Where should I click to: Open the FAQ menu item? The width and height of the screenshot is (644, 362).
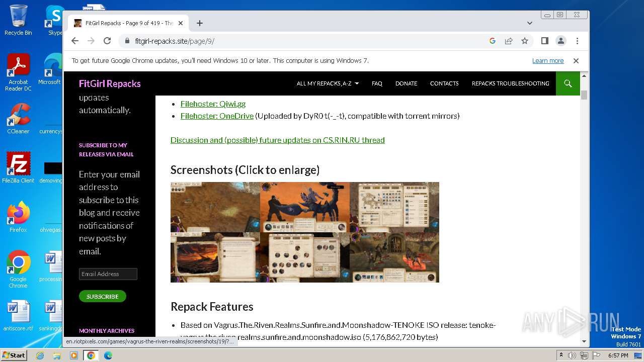(377, 83)
